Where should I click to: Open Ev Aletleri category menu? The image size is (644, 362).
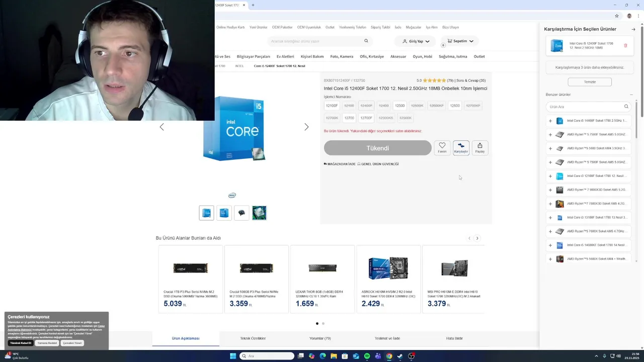pos(285,56)
